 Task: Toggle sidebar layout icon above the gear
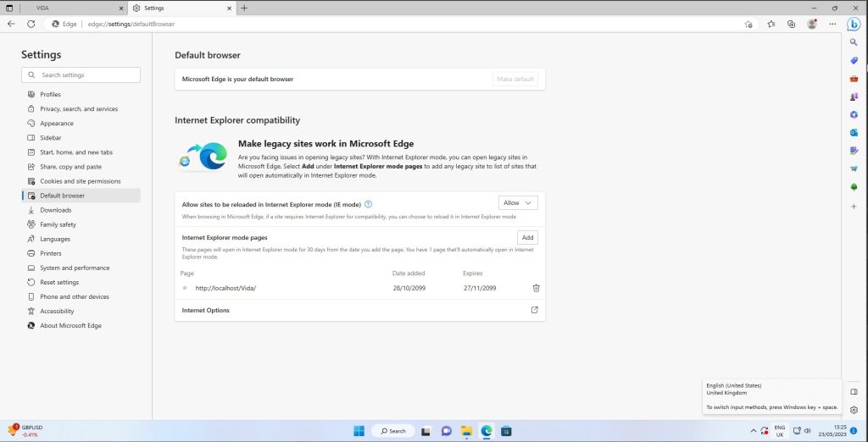854,392
